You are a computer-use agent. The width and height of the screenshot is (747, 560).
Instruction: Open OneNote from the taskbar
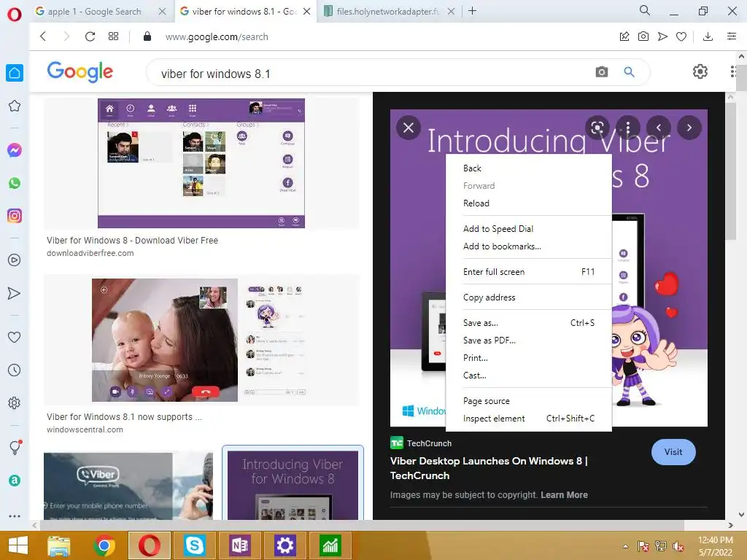tap(239, 545)
